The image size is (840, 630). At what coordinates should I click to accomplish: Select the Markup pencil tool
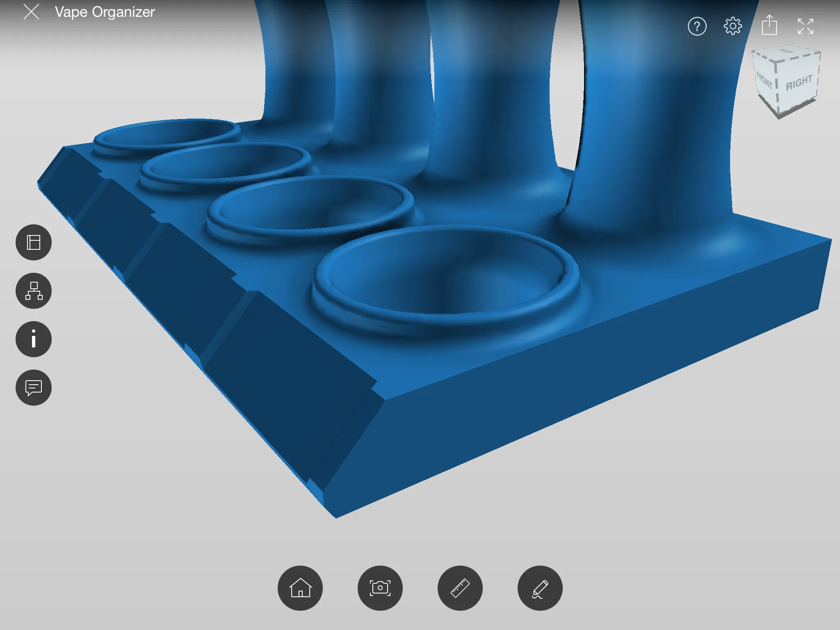tap(540, 588)
